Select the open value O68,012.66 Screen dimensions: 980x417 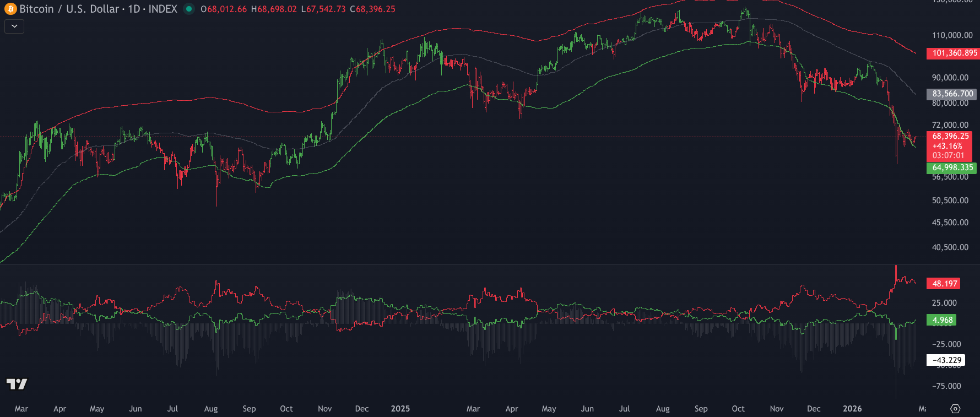(224, 9)
